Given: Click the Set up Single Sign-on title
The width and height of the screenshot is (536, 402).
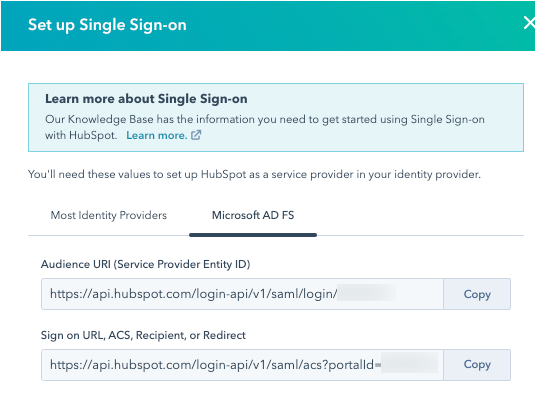Looking at the screenshot, I should click(107, 25).
